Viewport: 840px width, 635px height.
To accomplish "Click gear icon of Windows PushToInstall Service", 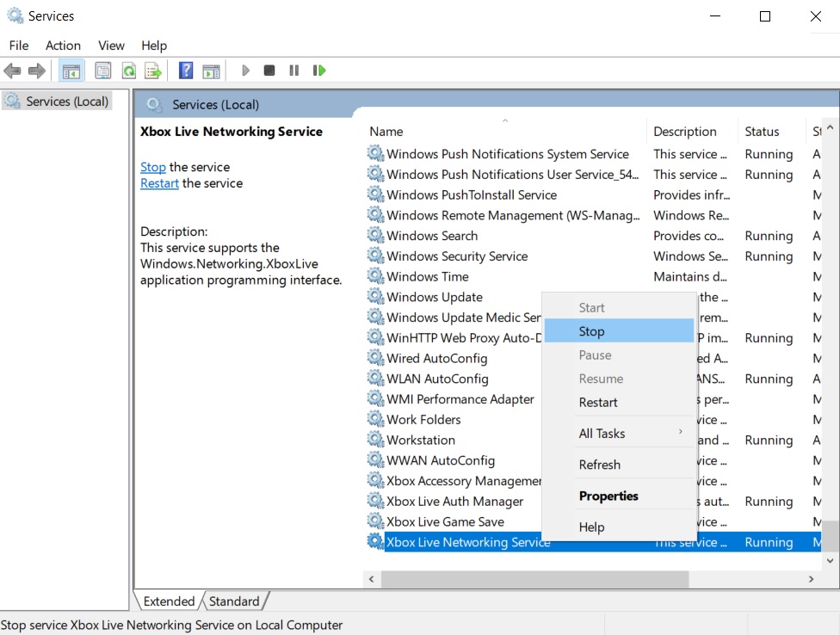I will 375,194.
